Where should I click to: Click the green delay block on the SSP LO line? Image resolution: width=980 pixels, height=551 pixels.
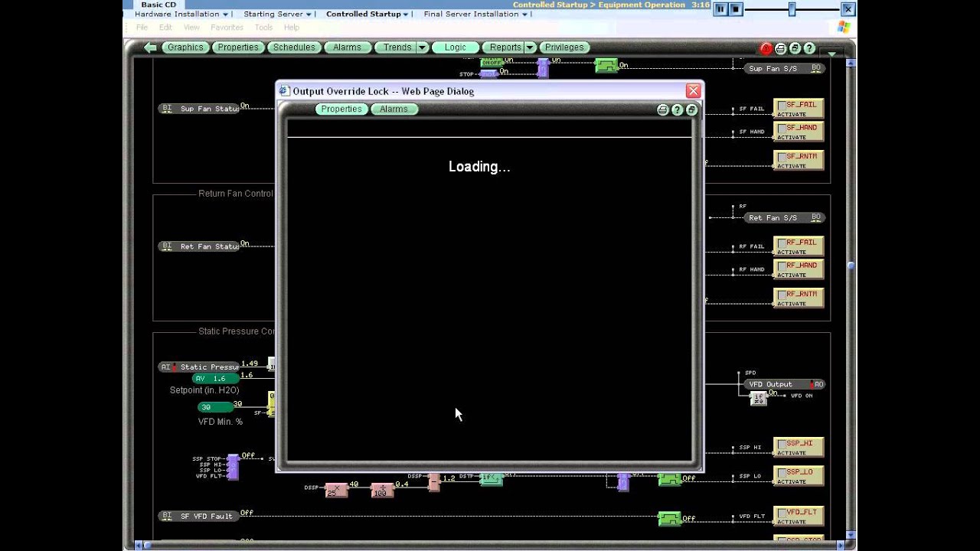[670, 479]
